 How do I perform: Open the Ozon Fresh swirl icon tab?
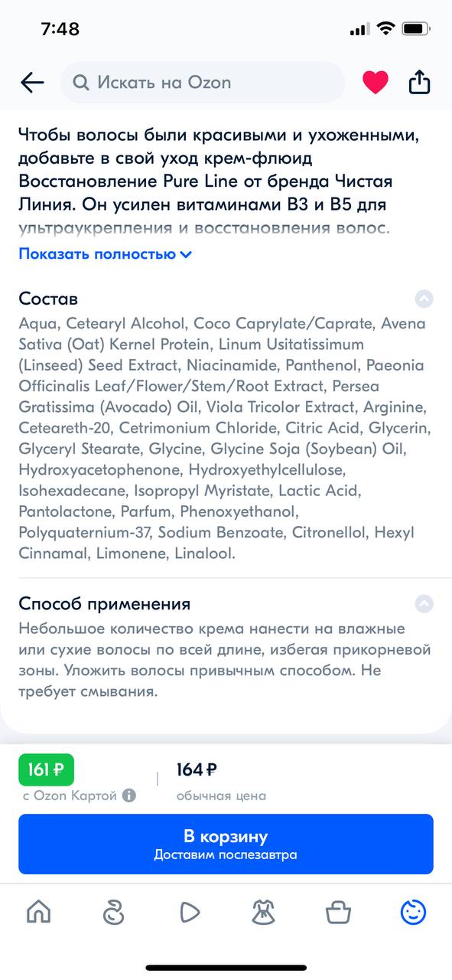pos(113,912)
